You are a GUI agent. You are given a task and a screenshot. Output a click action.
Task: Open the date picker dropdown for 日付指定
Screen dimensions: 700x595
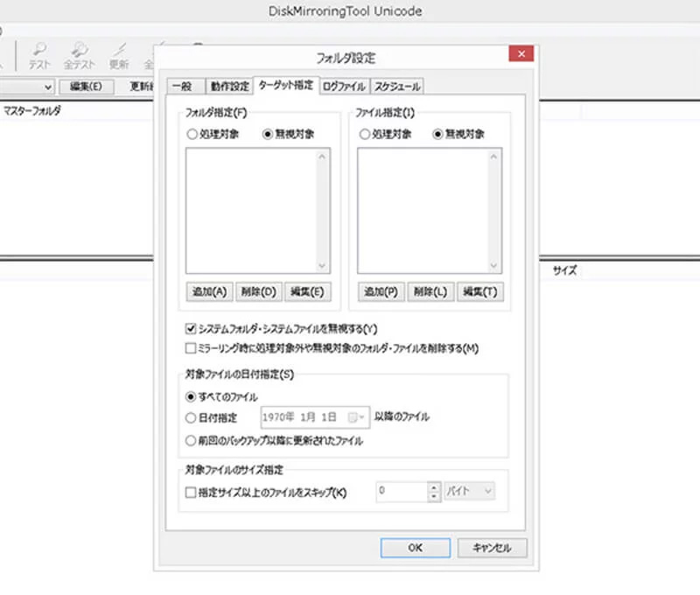tap(358, 418)
